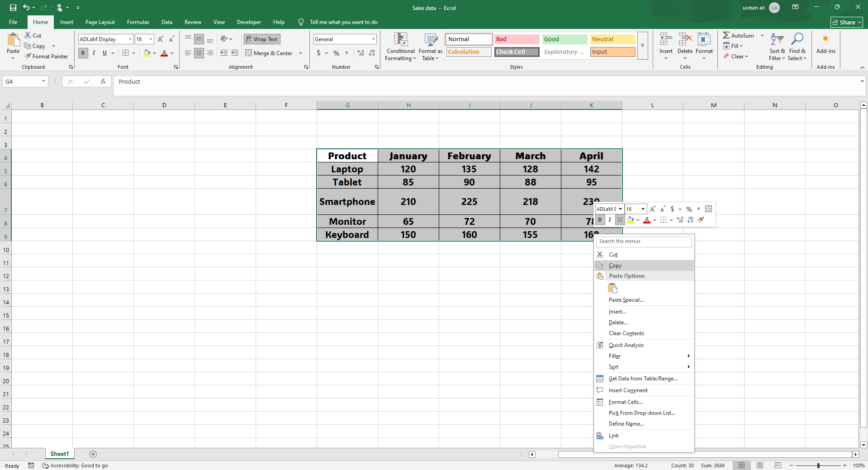
Task: Toggle Italic on the mini toolbar
Action: 610,220
